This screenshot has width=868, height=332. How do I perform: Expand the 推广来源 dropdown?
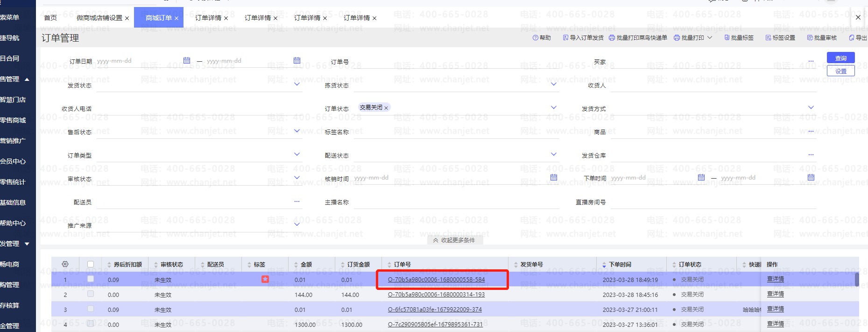(297, 224)
